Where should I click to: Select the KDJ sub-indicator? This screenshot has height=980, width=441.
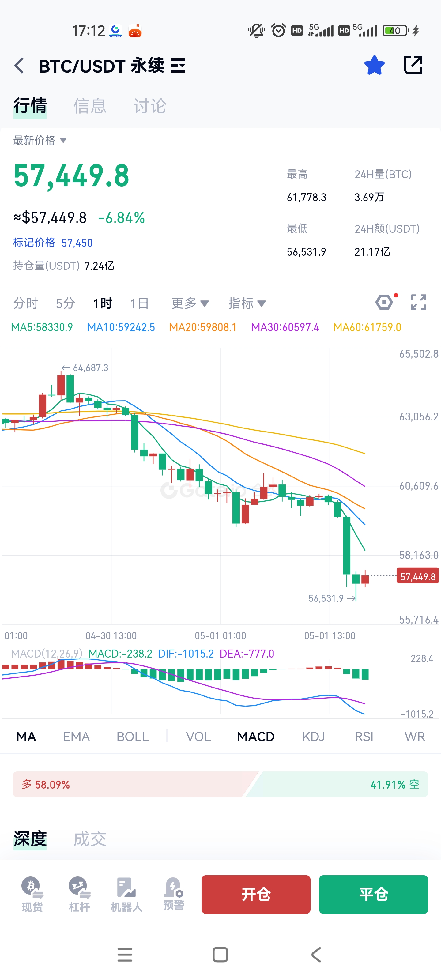pyautogui.click(x=313, y=737)
